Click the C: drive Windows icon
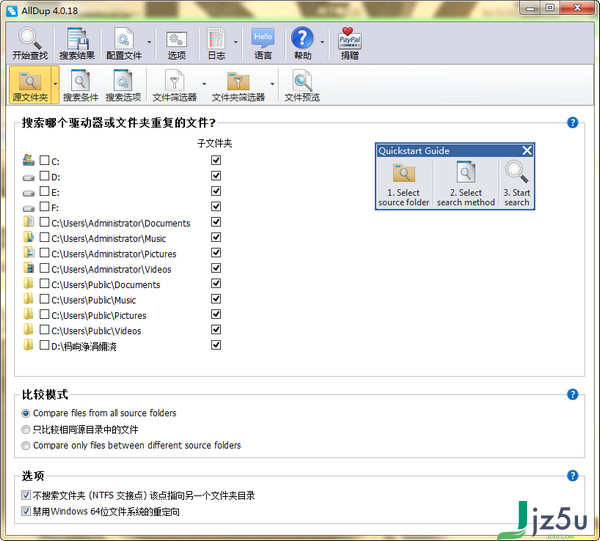The image size is (600, 541). click(28, 160)
